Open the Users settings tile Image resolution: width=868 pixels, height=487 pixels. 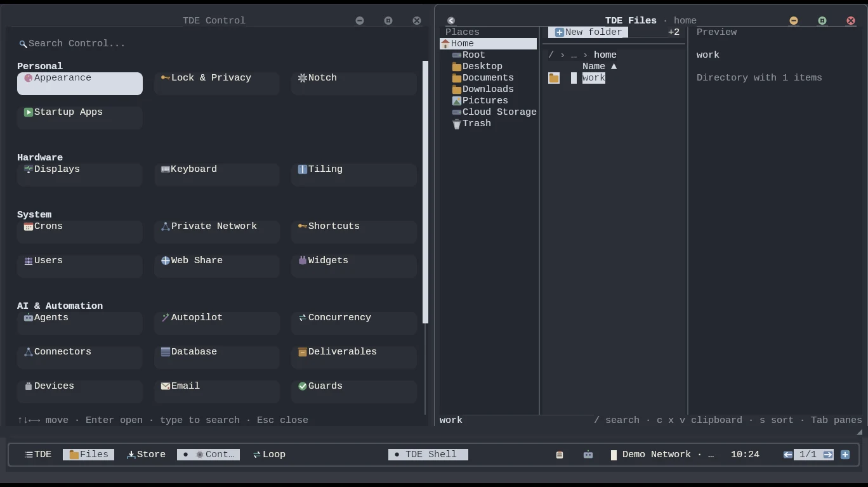tap(80, 266)
